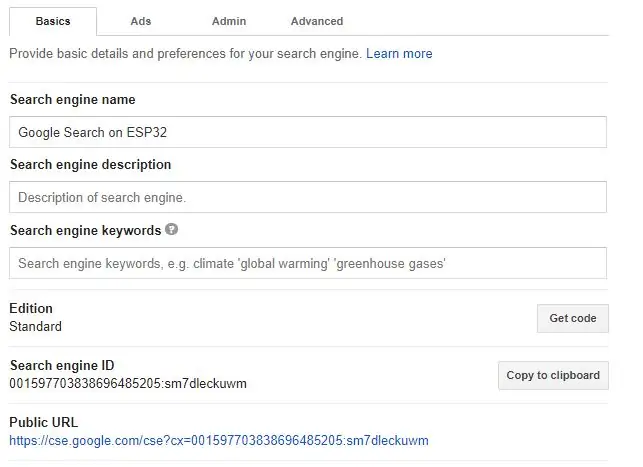
Task: Copy search engine ID to clipboard
Action: coord(553,375)
